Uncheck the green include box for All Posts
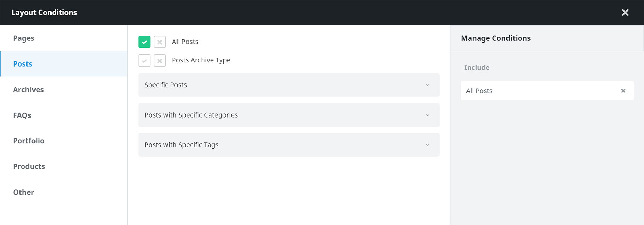Viewport: 644px width, 225px height. [x=144, y=42]
